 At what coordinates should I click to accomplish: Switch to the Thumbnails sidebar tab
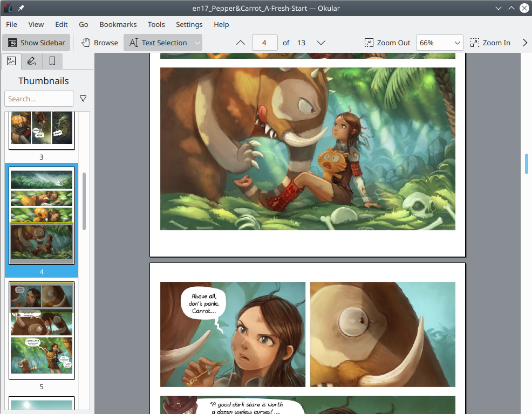(x=11, y=61)
